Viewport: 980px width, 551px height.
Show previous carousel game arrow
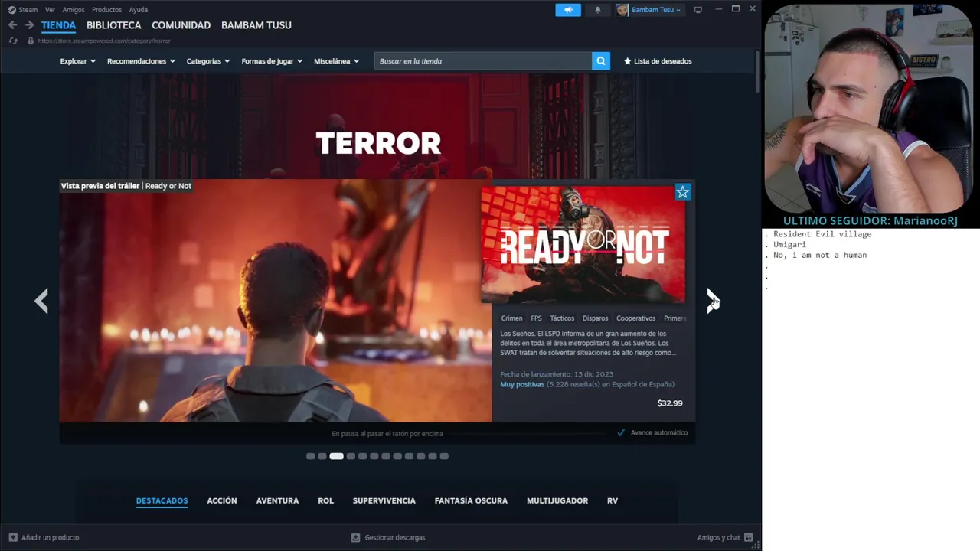coord(41,301)
